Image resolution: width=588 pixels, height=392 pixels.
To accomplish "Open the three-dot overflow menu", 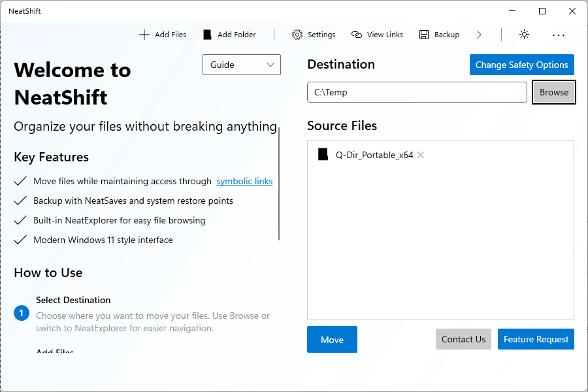I will pos(558,35).
